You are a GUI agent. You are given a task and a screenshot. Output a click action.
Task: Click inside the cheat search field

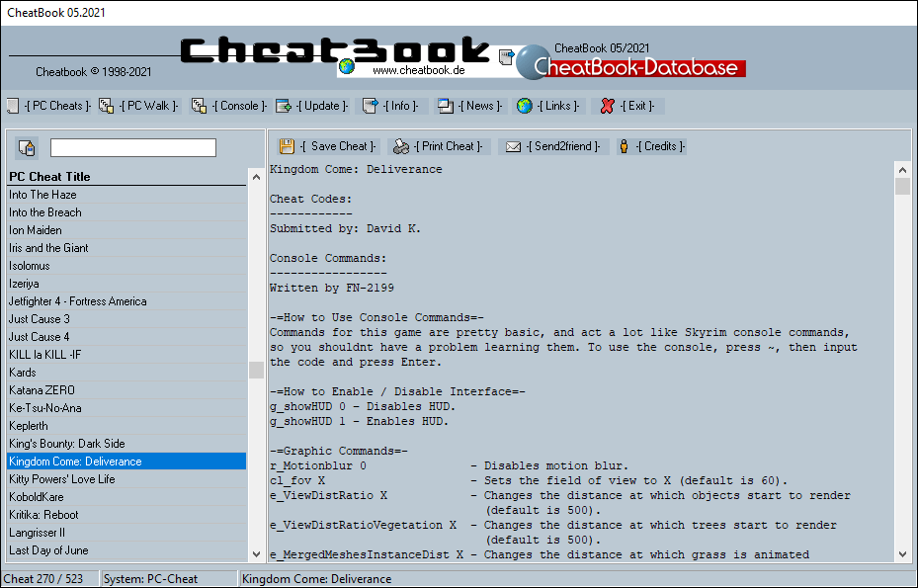click(x=132, y=146)
